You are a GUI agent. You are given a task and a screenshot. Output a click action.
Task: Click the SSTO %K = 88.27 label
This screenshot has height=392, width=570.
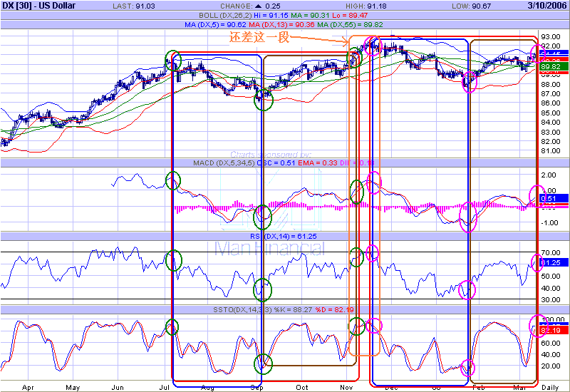click(x=262, y=310)
